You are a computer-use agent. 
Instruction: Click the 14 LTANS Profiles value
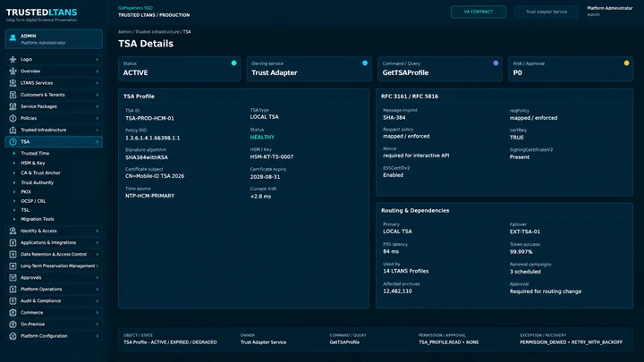tap(406, 272)
